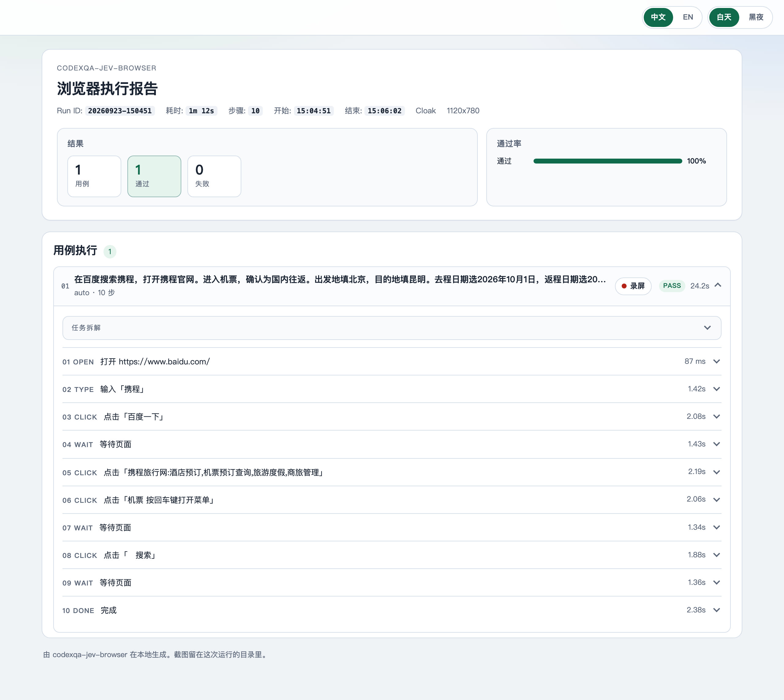Click the 87 ms step duration

click(x=695, y=362)
